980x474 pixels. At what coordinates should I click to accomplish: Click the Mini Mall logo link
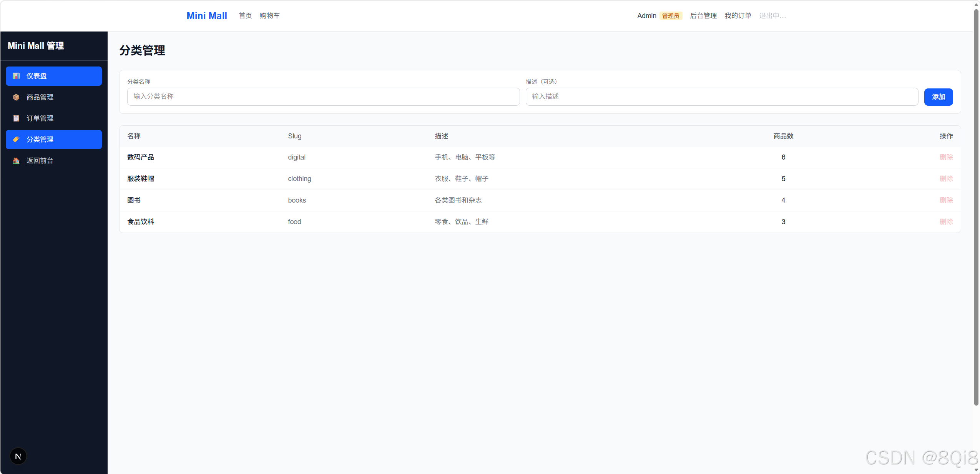click(x=207, y=16)
